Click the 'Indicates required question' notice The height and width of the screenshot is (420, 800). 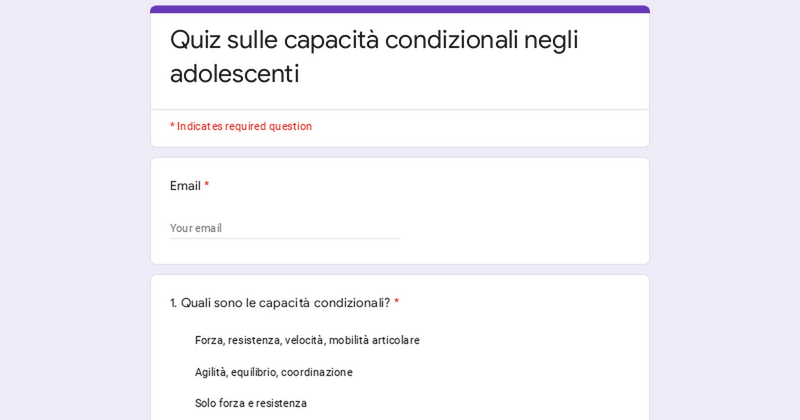coord(241,126)
